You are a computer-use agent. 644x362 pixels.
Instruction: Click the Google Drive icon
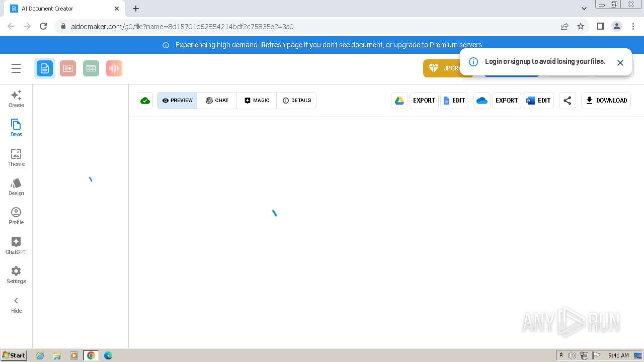tap(399, 101)
